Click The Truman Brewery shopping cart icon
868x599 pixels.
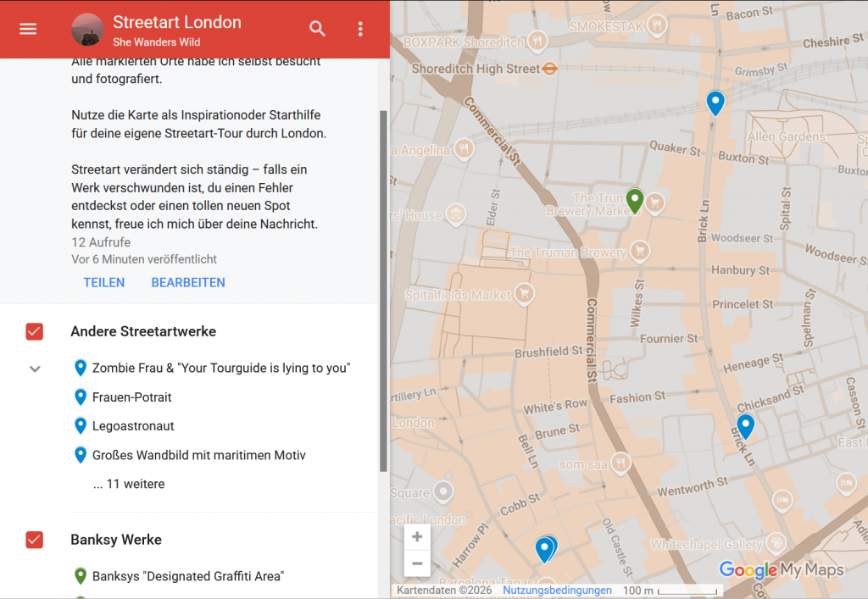coord(640,251)
